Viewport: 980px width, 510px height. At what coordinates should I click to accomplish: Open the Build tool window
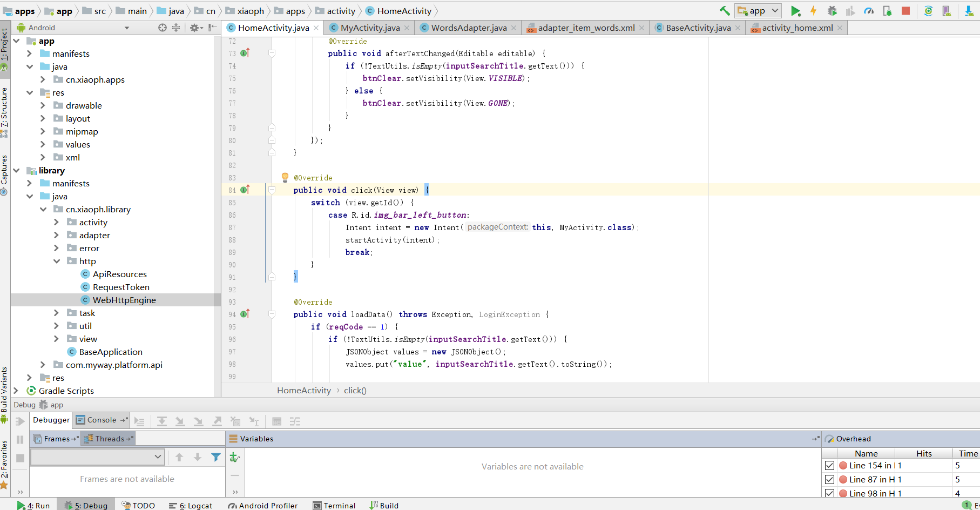click(x=384, y=505)
